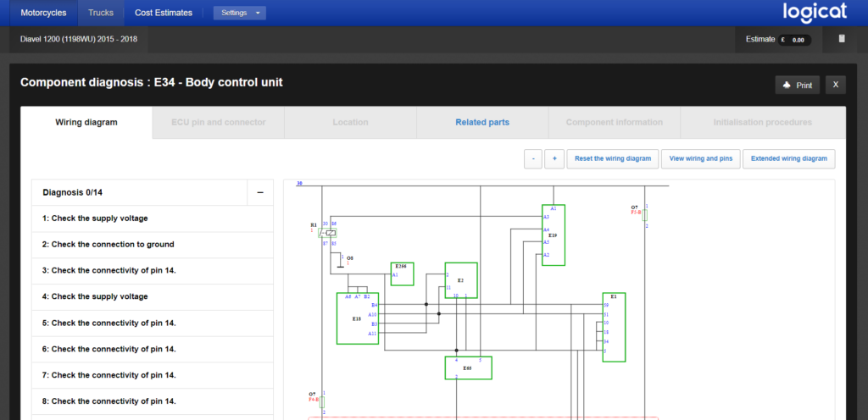This screenshot has width=868, height=420.
Task: Click Reset the wiring diagram button
Action: (613, 158)
